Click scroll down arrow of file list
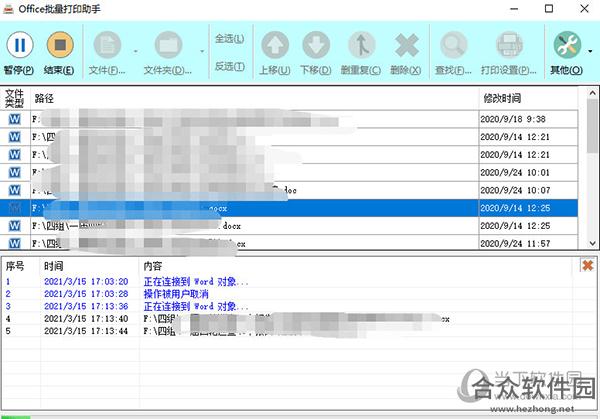Image resolution: width=600 pixels, height=419 pixels. point(592,243)
